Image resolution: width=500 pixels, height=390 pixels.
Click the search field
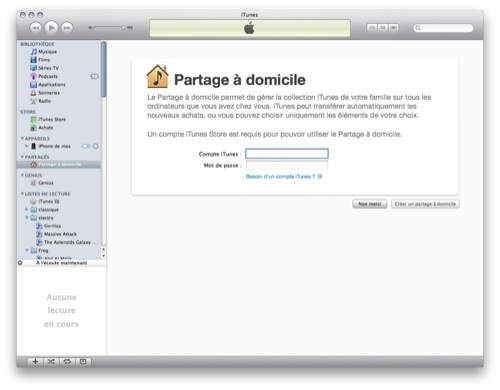pyautogui.click(x=443, y=28)
